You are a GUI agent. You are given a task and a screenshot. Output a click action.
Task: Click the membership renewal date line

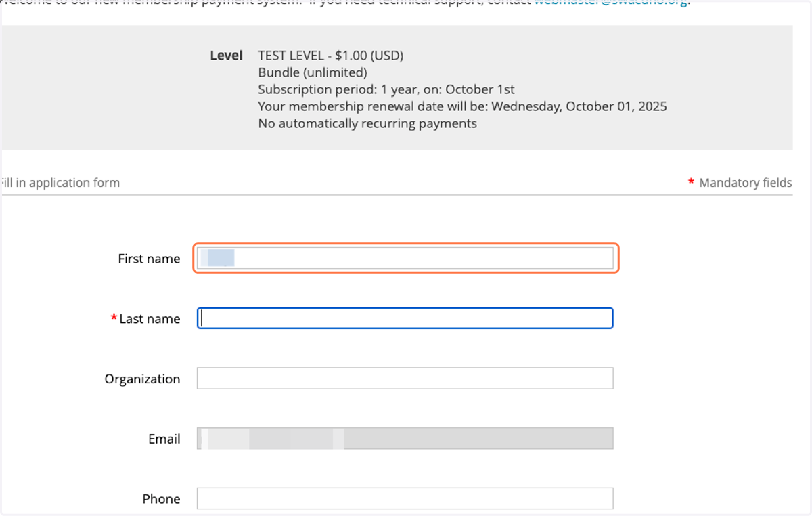click(463, 106)
